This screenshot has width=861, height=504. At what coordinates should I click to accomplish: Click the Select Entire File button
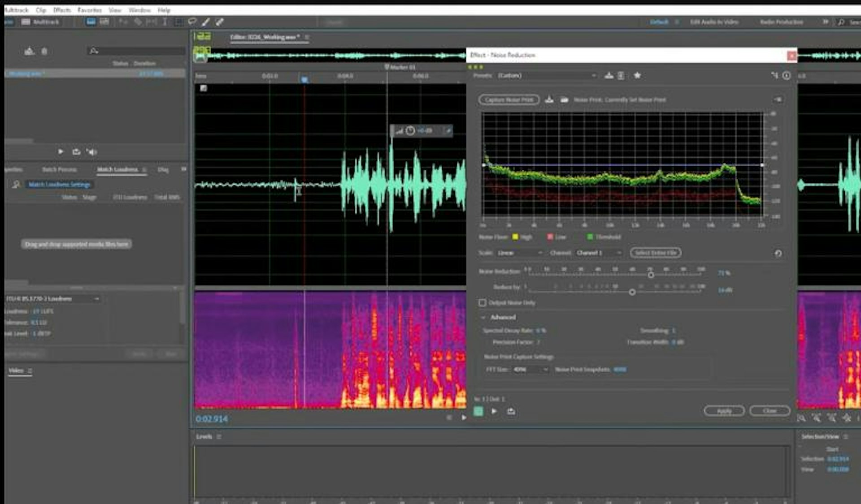click(x=656, y=253)
